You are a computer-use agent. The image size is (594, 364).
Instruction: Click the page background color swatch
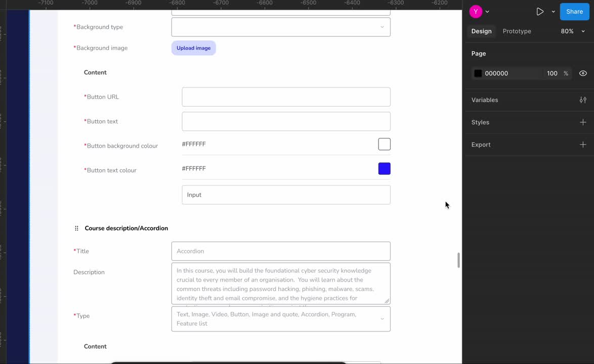(478, 73)
